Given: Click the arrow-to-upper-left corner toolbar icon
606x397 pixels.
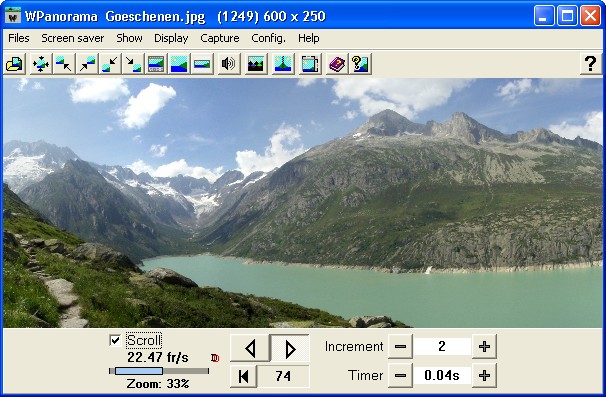Looking at the screenshot, I should [x=63, y=64].
